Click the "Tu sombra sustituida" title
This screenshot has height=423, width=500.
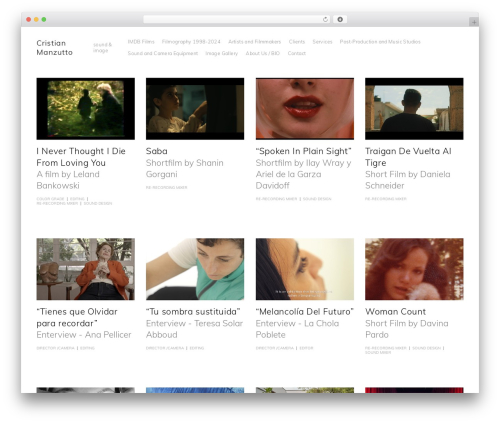(193, 312)
